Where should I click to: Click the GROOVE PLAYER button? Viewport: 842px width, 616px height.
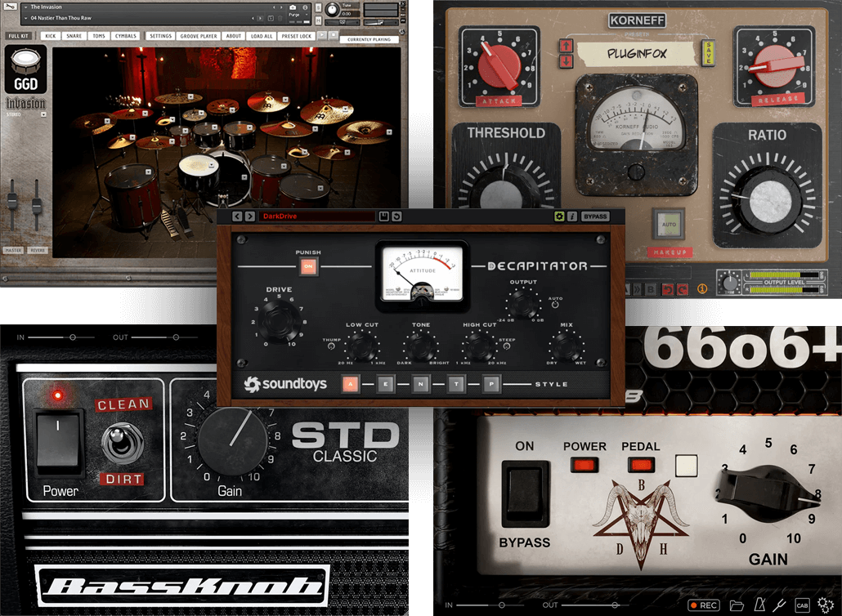point(199,36)
